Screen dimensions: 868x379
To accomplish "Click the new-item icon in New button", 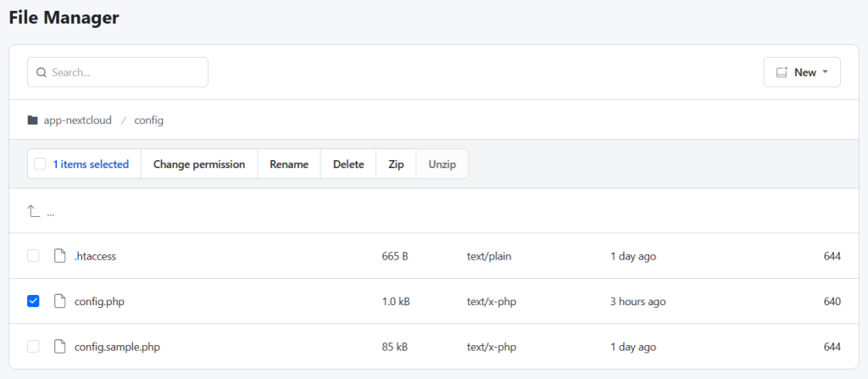I will coord(782,73).
